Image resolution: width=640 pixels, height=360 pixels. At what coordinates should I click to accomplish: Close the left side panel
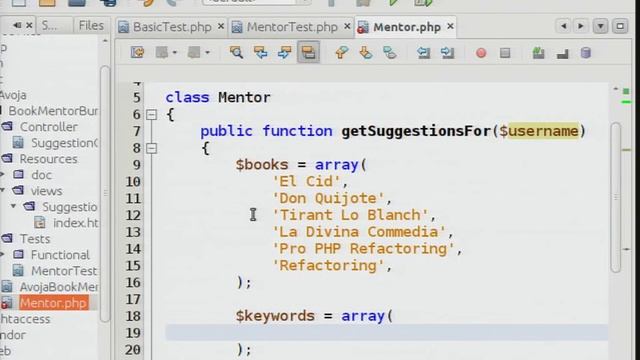(29, 25)
